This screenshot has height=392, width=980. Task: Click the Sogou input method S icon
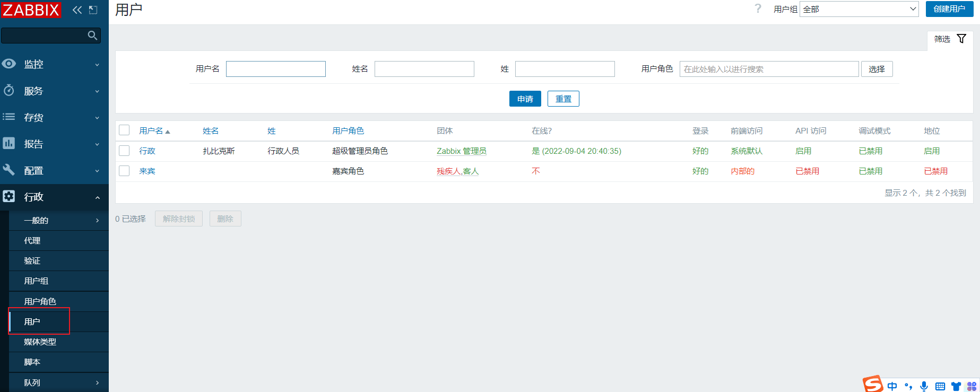(873, 384)
